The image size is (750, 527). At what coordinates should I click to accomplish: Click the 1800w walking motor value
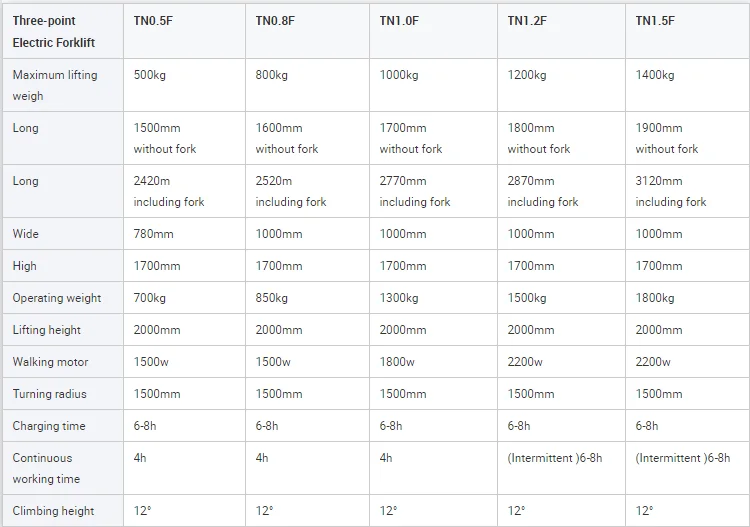pyautogui.click(x=397, y=362)
